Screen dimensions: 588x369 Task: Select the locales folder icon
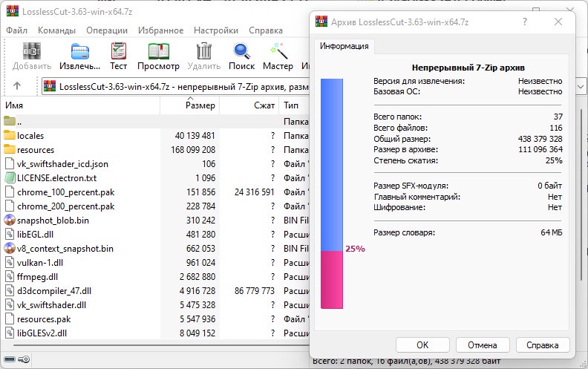click(10, 135)
